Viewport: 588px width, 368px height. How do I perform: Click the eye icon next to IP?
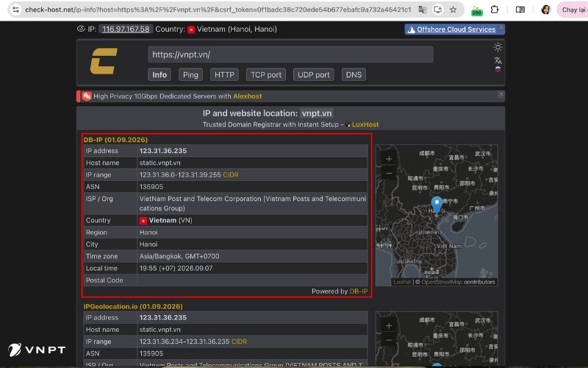pyautogui.click(x=81, y=29)
